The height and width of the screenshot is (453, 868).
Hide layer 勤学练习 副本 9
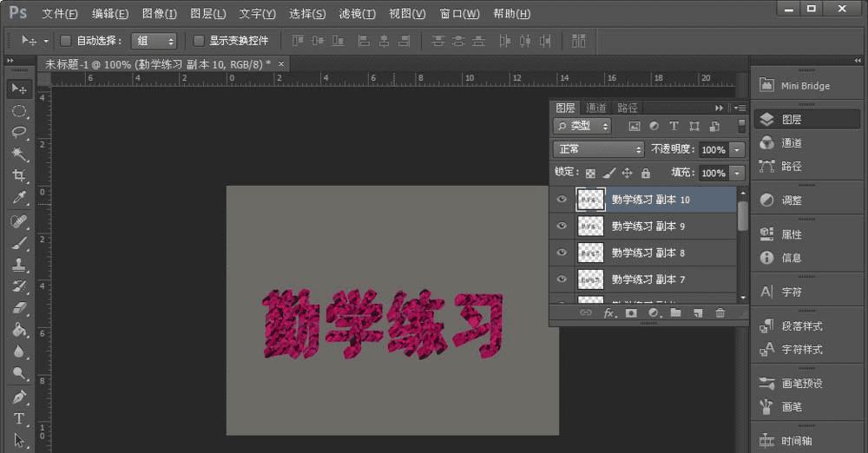(x=562, y=226)
